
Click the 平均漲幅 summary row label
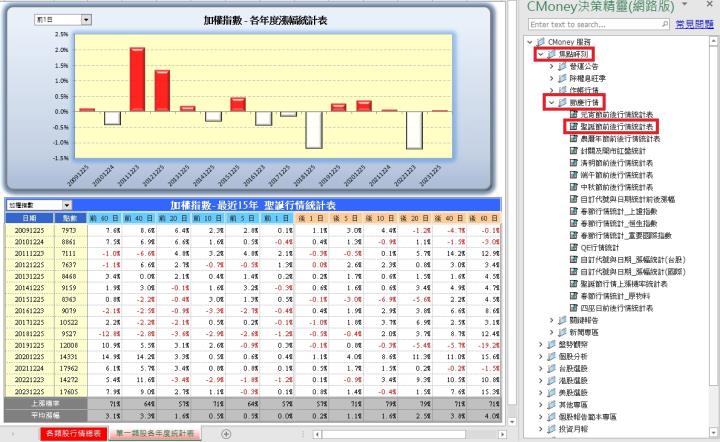coord(45,415)
